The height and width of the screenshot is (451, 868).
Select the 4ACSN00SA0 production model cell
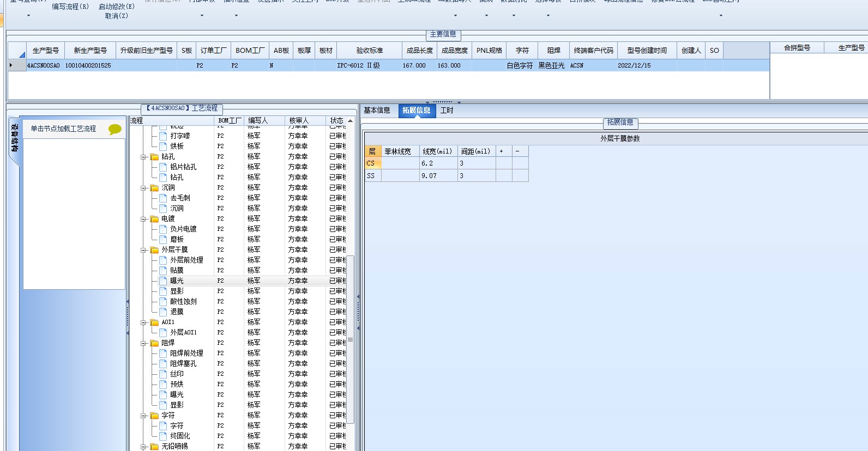pyautogui.click(x=45, y=65)
